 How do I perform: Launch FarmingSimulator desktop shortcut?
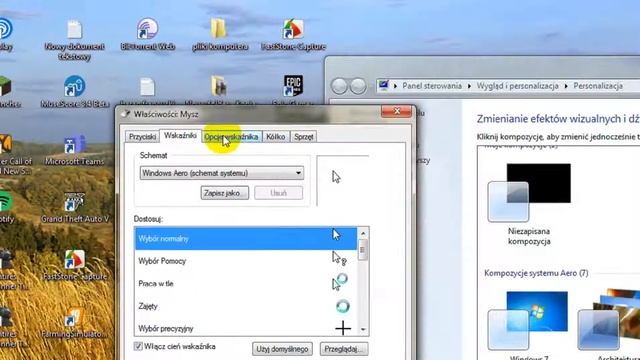(74, 322)
